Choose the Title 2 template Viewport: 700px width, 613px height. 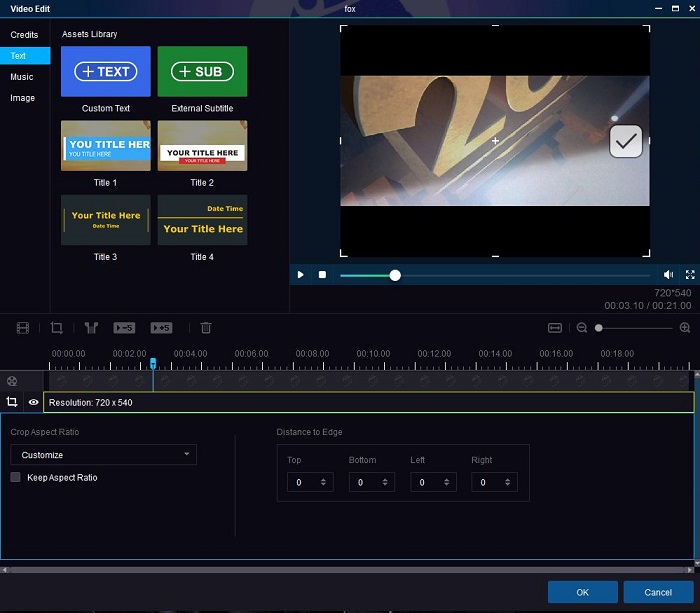(202, 146)
